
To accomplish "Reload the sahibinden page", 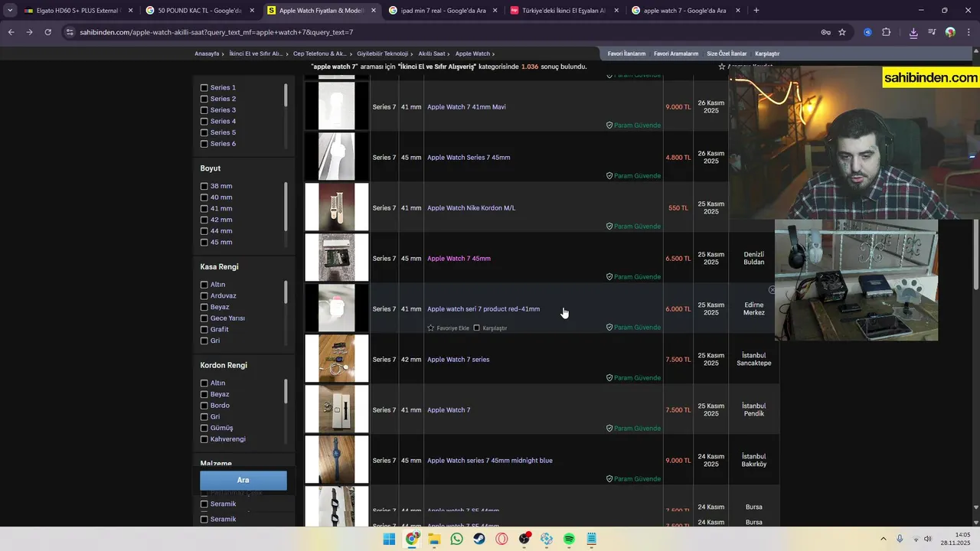I will tap(47, 32).
